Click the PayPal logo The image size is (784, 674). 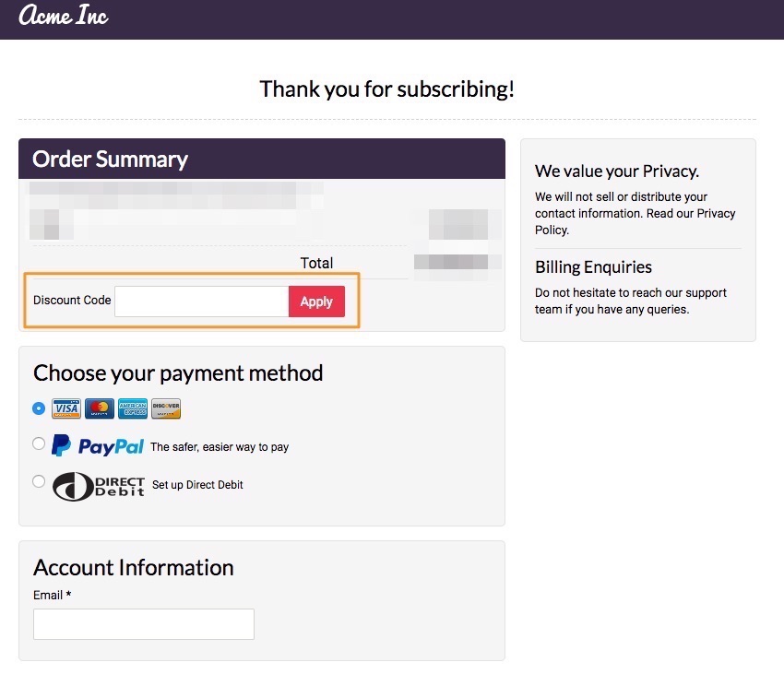(98, 445)
